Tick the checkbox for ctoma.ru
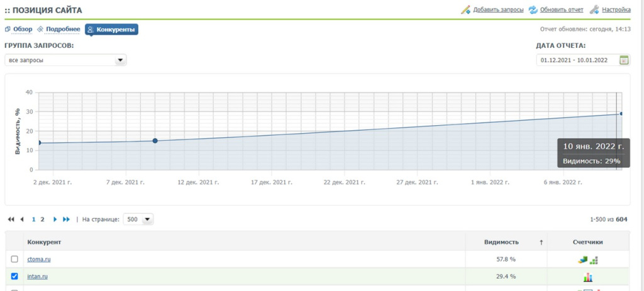The width and height of the screenshot is (644, 291). coord(14,259)
